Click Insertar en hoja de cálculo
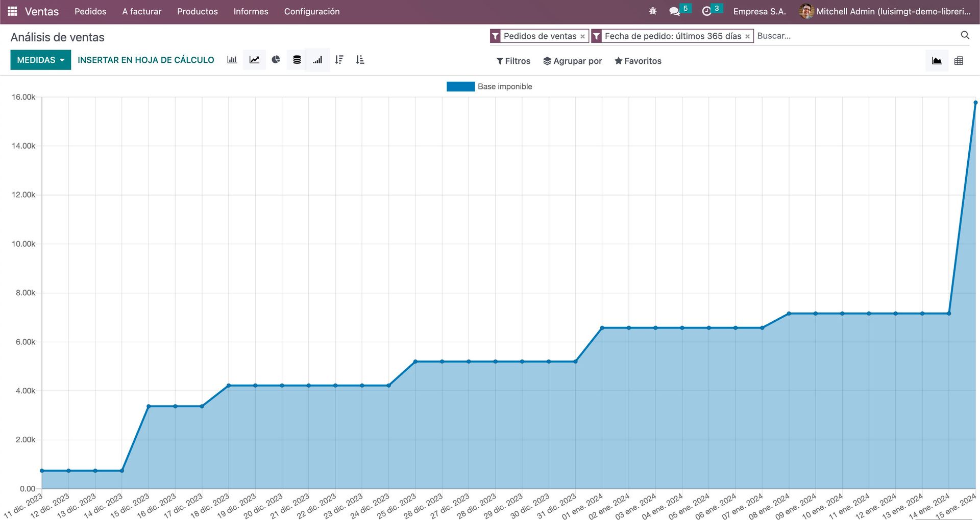The height and width of the screenshot is (520, 980). coord(146,60)
